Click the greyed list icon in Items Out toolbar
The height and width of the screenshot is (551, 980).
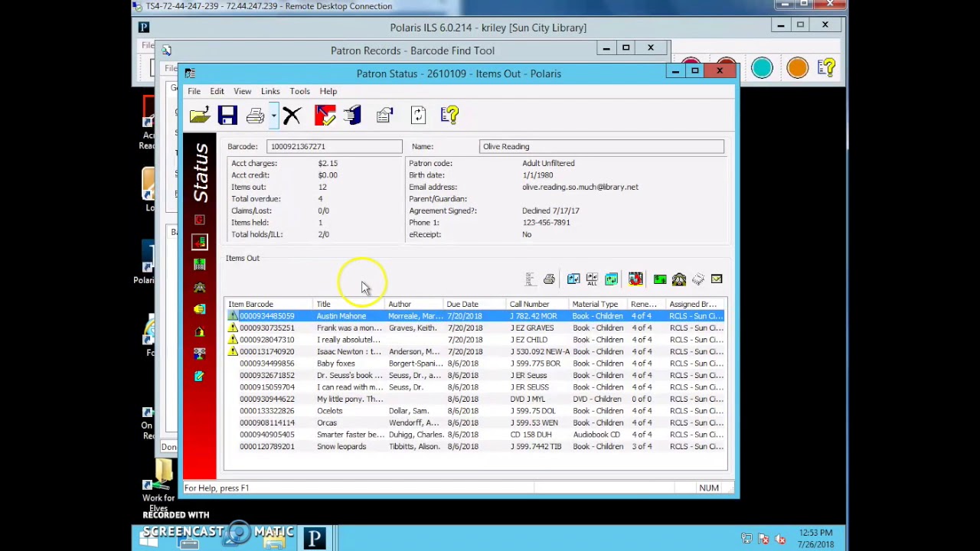(x=530, y=279)
